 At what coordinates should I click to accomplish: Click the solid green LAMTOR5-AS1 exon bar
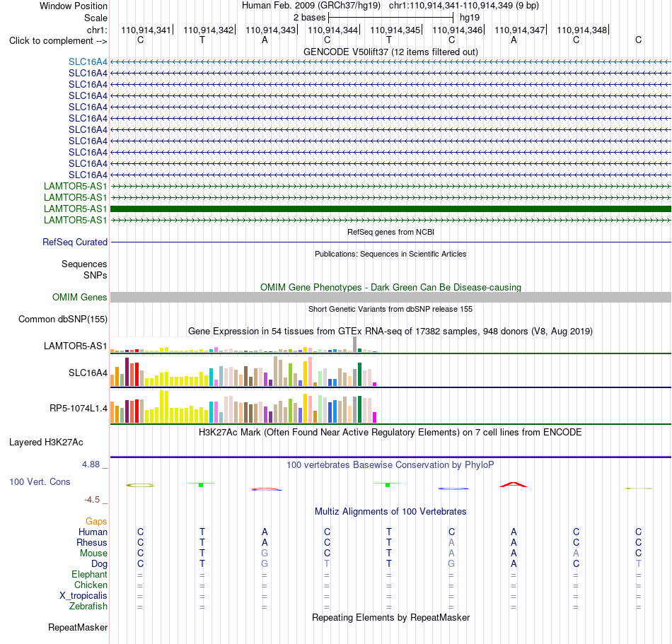pos(391,209)
